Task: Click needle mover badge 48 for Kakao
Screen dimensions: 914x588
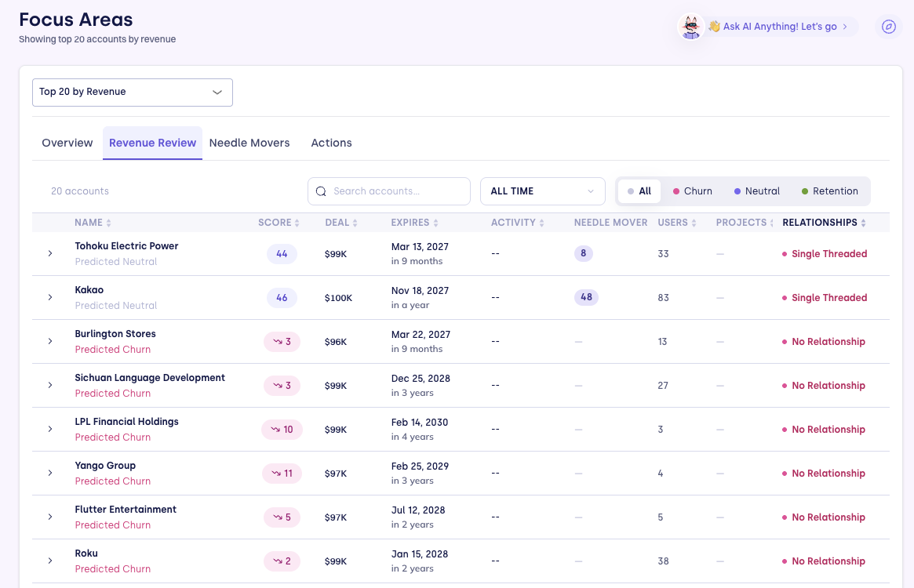Action: coord(586,297)
